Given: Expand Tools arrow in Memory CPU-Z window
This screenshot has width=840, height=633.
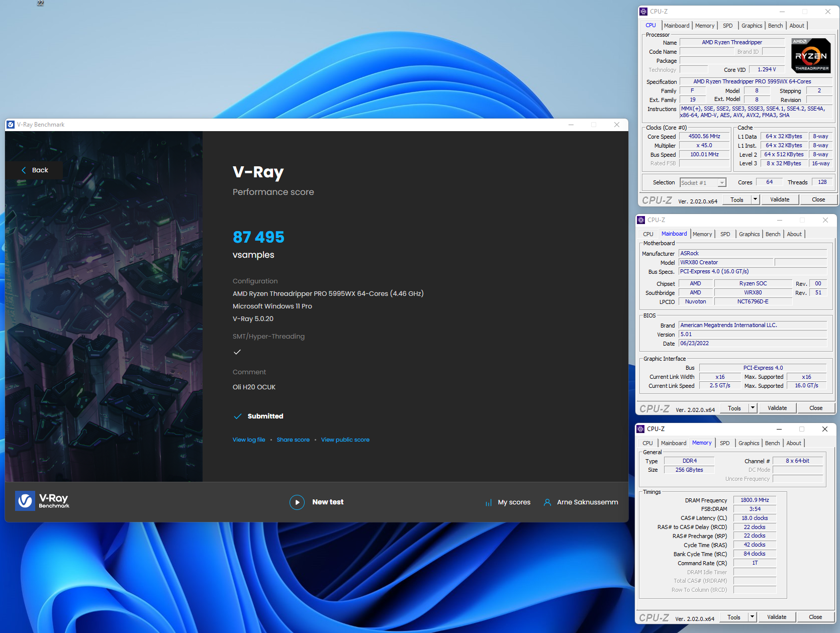Looking at the screenshot, I should click(752, 617).
